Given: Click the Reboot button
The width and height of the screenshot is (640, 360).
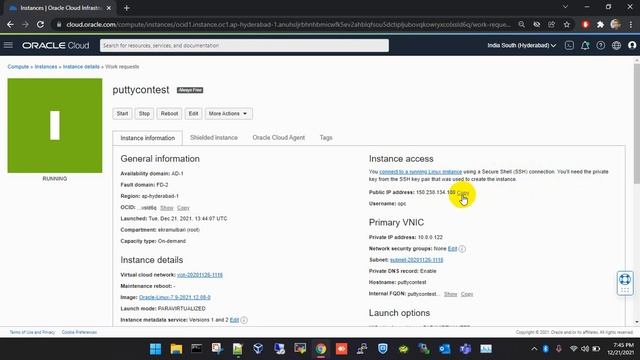Looking at the screenshot, I should point(169,113).
